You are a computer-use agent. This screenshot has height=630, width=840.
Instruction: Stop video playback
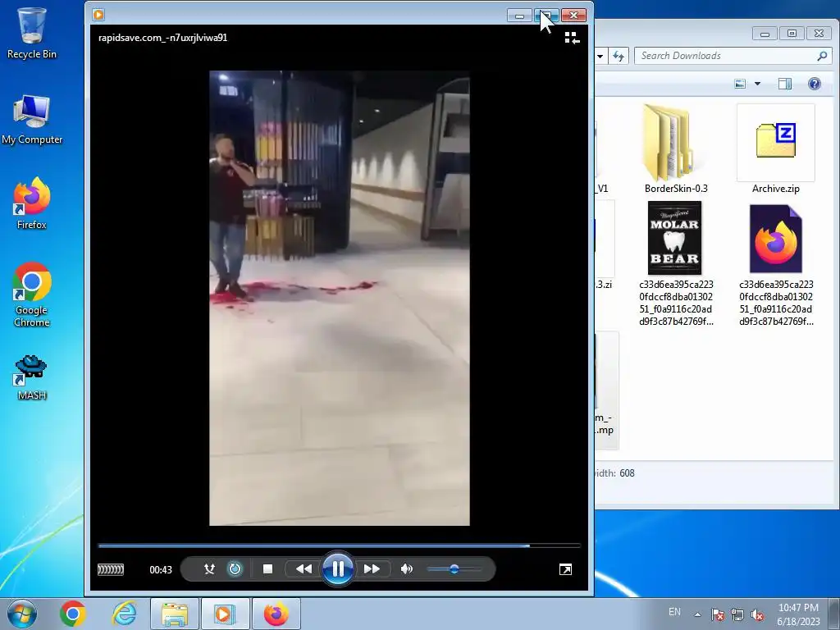pos(268,569)
